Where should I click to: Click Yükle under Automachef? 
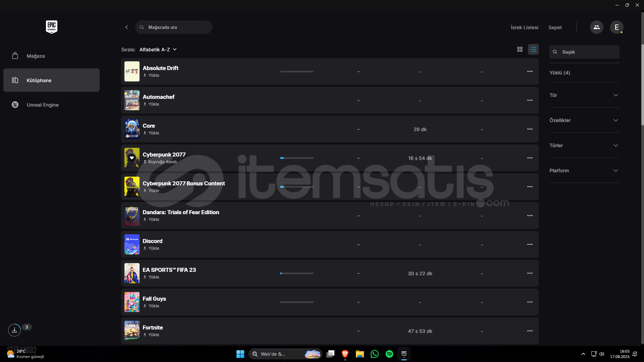pos(151,104)
